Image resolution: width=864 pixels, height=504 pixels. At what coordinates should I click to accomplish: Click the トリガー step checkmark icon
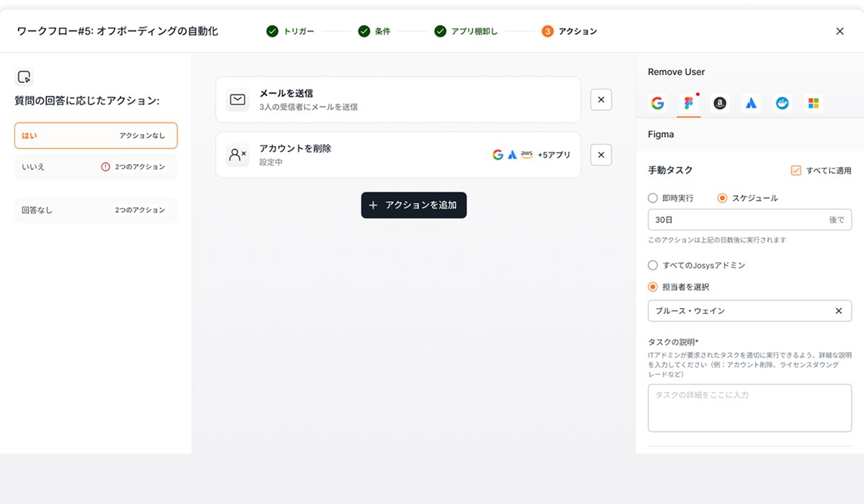[x=272, y=31]
